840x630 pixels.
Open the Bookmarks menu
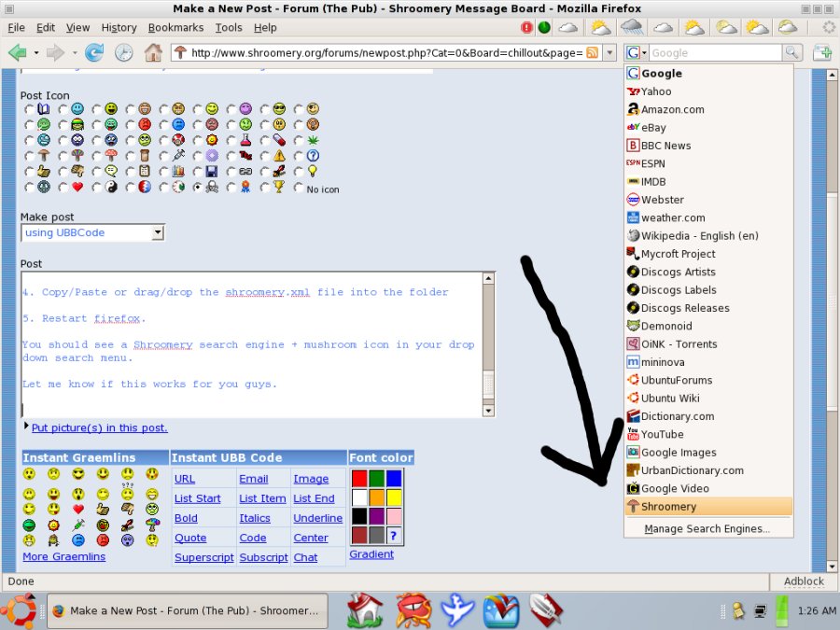(175, 27)
